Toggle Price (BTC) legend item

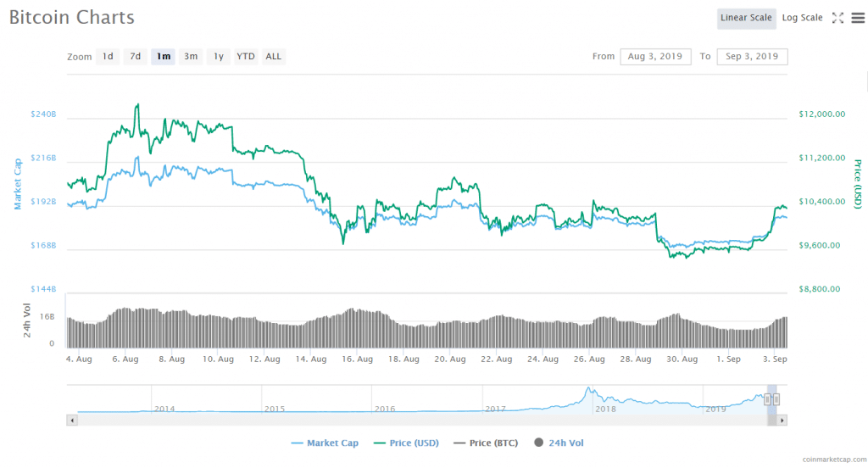[489, 443]
